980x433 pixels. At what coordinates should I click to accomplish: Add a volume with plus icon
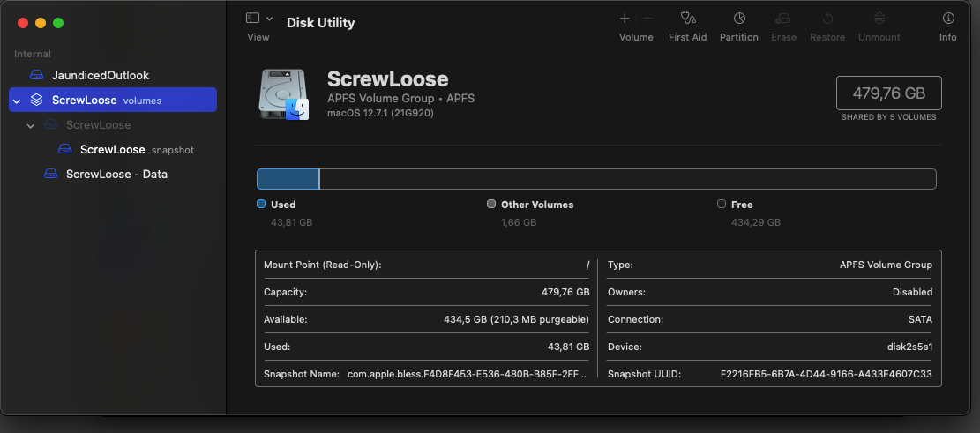(625, 19)
